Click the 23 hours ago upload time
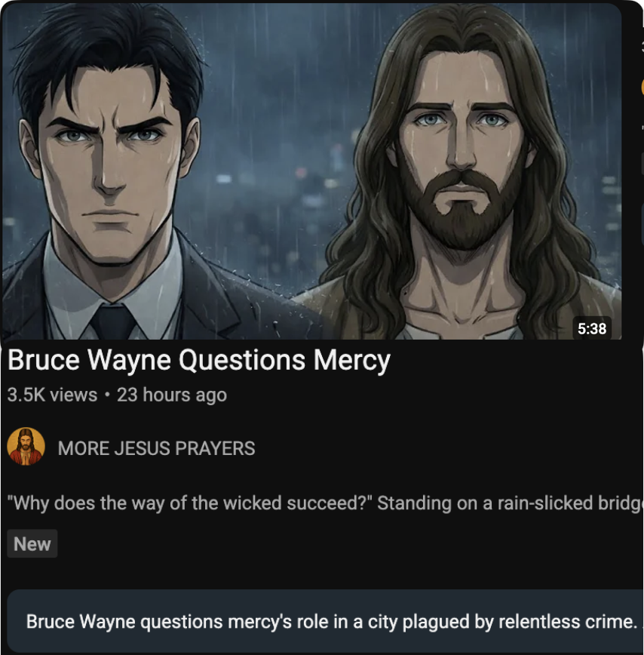This screenshot has height=655, width=644. point(172,395)
